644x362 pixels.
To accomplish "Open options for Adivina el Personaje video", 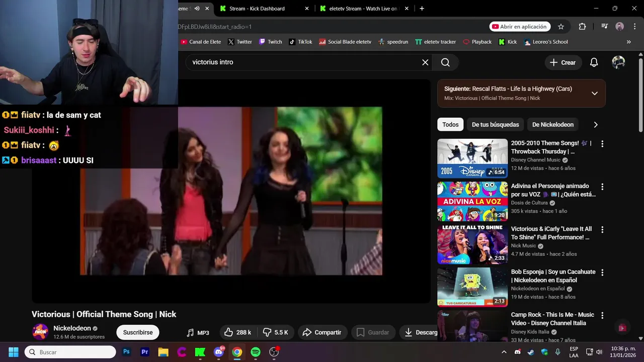I will click(x=602, y=187).
